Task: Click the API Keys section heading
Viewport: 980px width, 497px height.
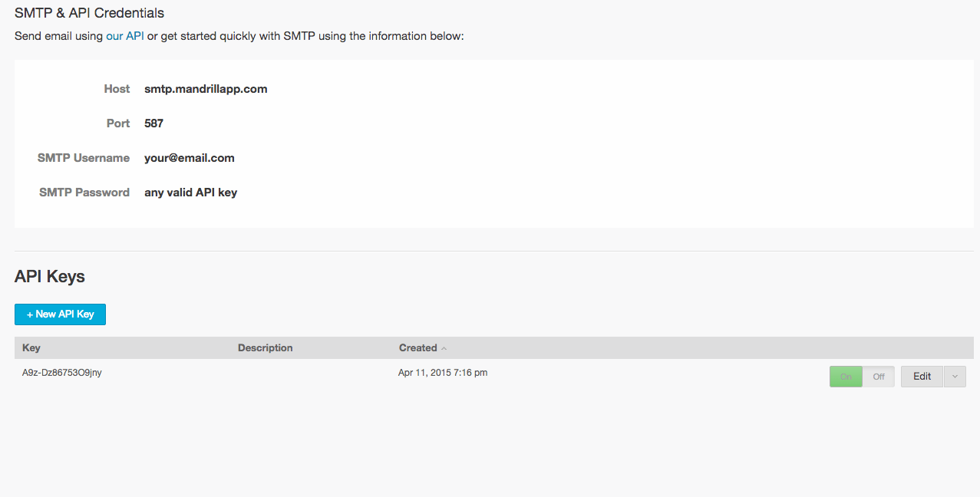Action: click(x=50, y=277)
